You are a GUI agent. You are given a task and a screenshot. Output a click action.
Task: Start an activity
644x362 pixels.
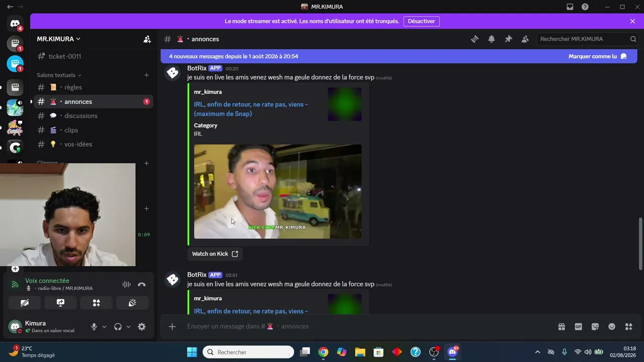pos(97,303)
